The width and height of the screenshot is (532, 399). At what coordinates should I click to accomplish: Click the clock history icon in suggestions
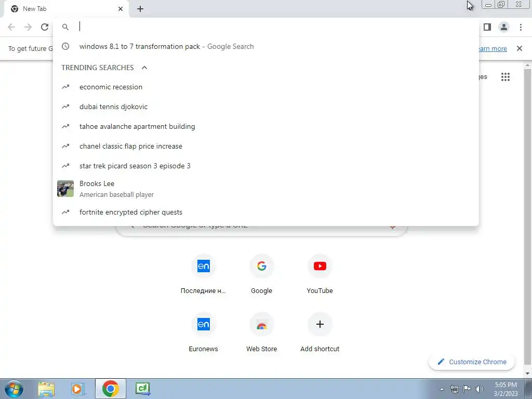coord(65,46)
